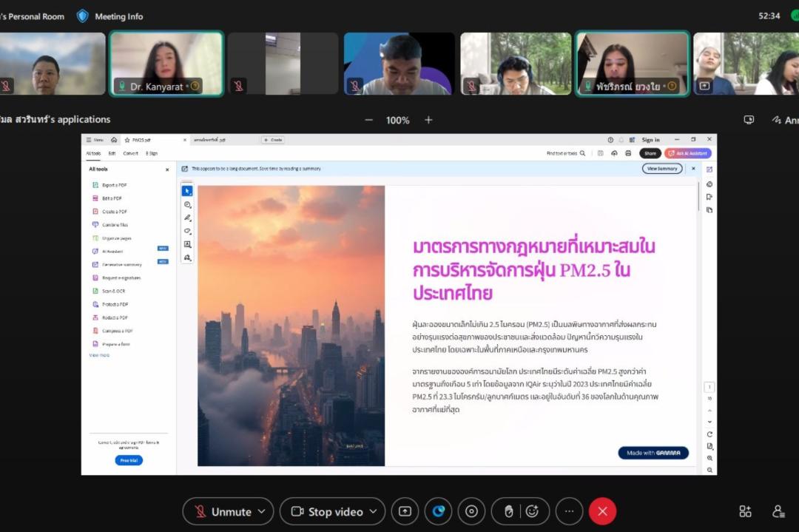Choose Scan & OCR tool
This screenshot has width=799, height=532.
point(109,291)
